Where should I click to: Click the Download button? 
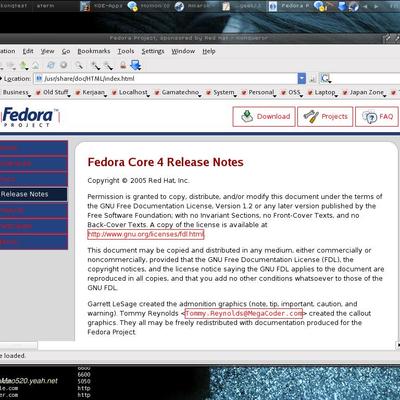pyautogui.click(x=264, y=117)
